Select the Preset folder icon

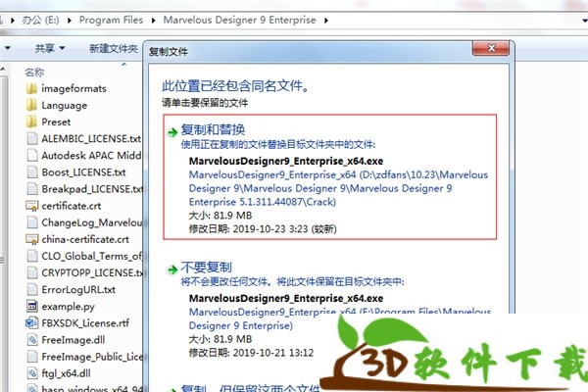pyautogui.click(x=32, y=122)
